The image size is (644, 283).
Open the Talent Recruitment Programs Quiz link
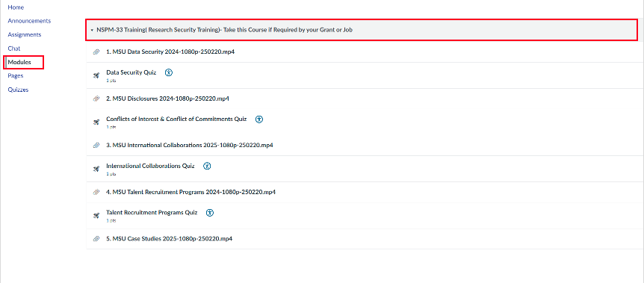coord(152,213)
